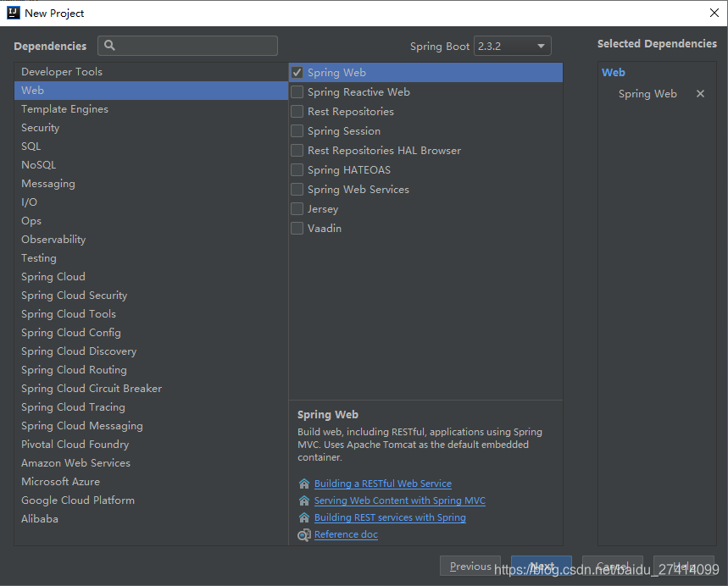Open the I/O category
The width and height of the screenshot is (728, 586).
[152, 202]
